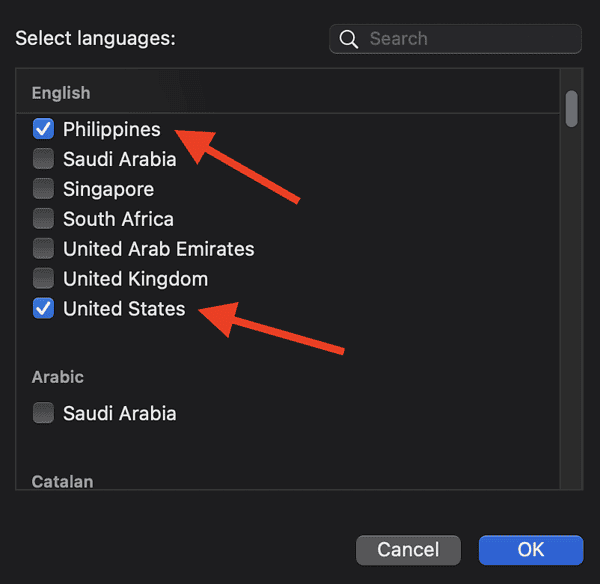Click the magnifying glass search icon
Image resolution: width=600 pixels, height=584 pixels.
[349, 39]
